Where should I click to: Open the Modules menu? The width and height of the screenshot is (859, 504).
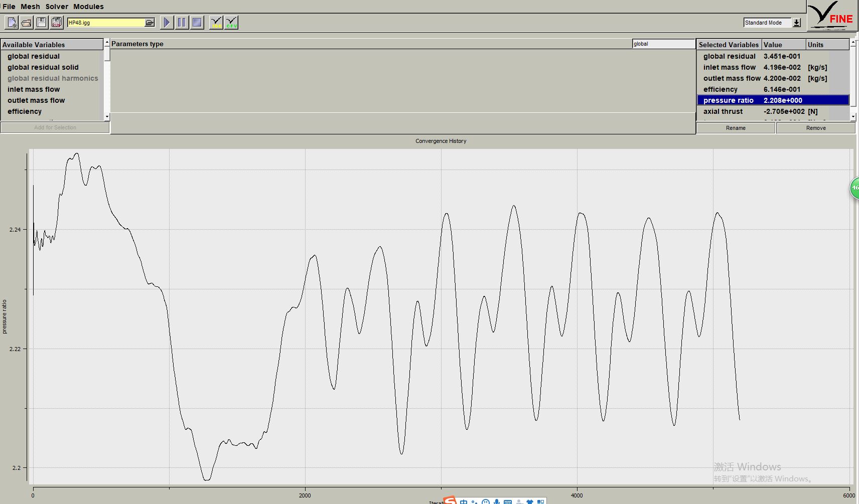[88, 7]
